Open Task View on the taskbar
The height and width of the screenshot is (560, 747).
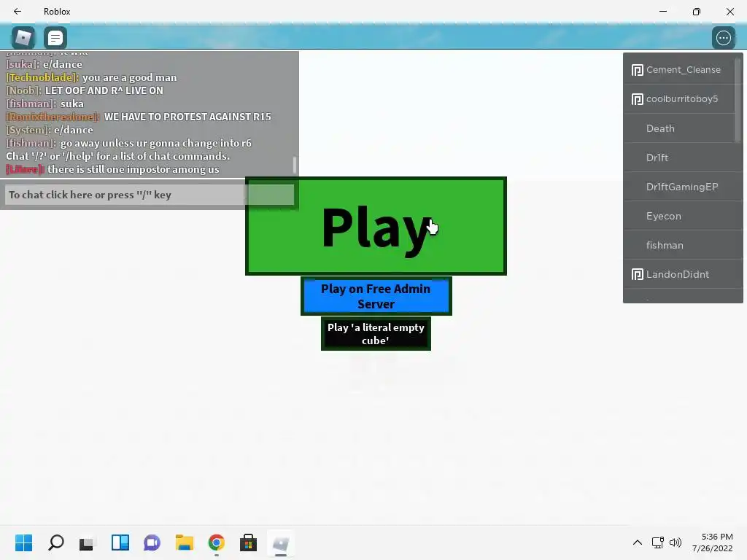tap(88, 542)
